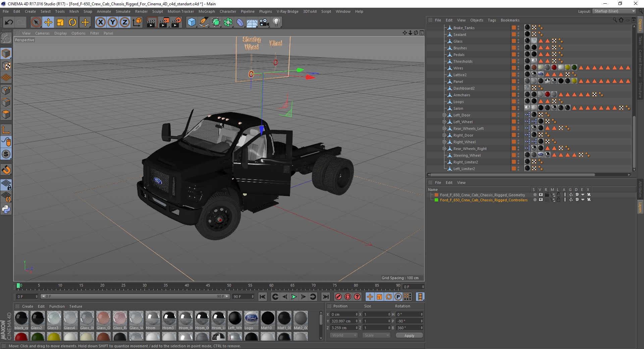Render the active view
This screenshot has height=349, width=644.
tap(152, 22)
